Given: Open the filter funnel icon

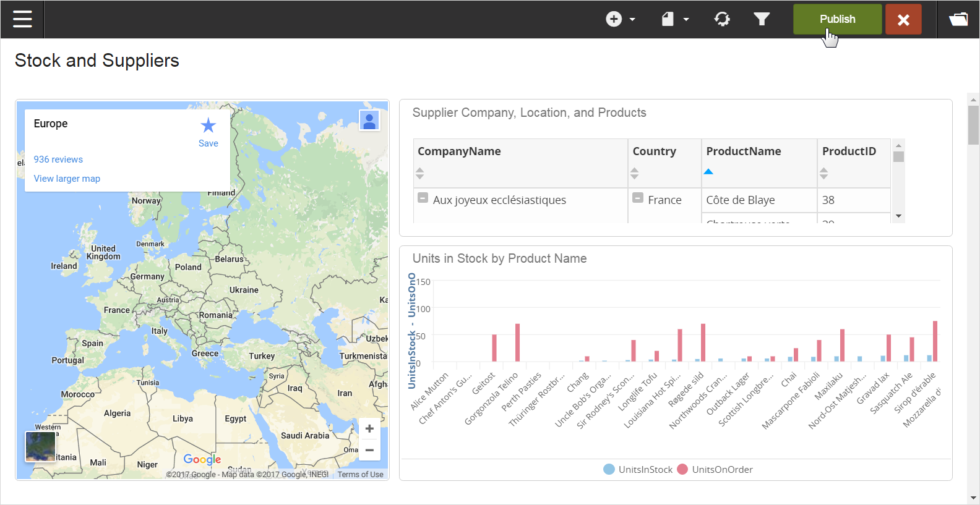Looking at the screenshot, I should coord(762,19).
